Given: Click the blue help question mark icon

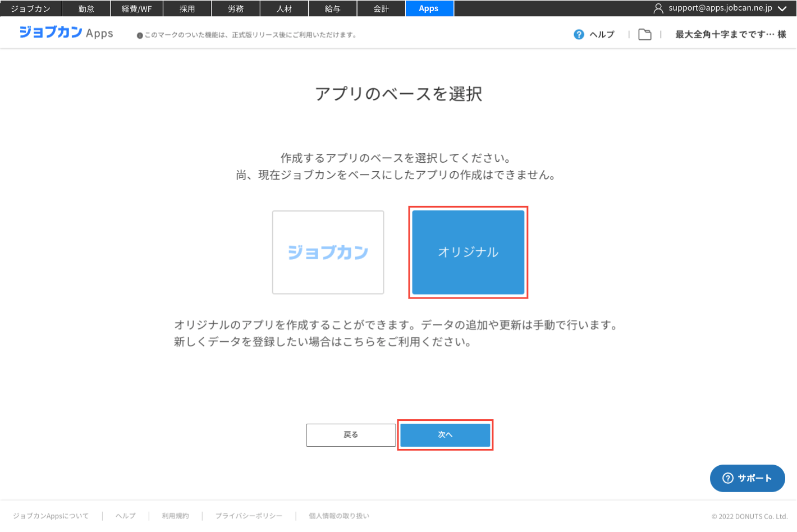Looking at the screenshot, I should pos(579,35).
